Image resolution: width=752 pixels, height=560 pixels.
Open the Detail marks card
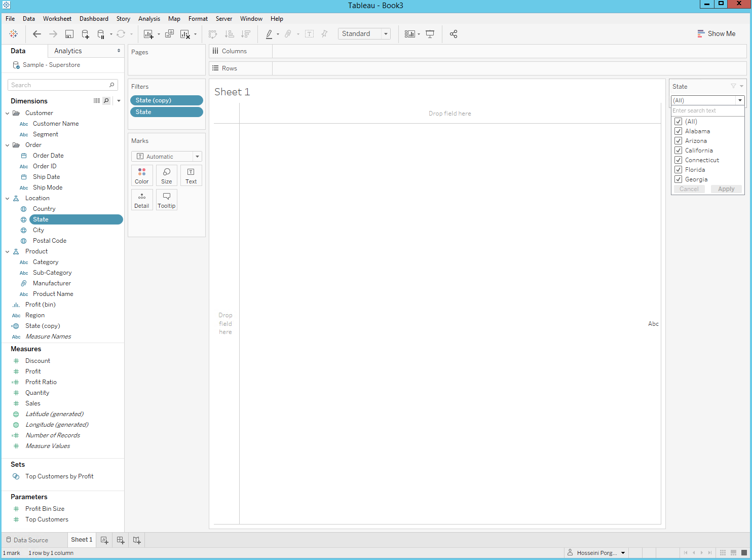[142, 200]
